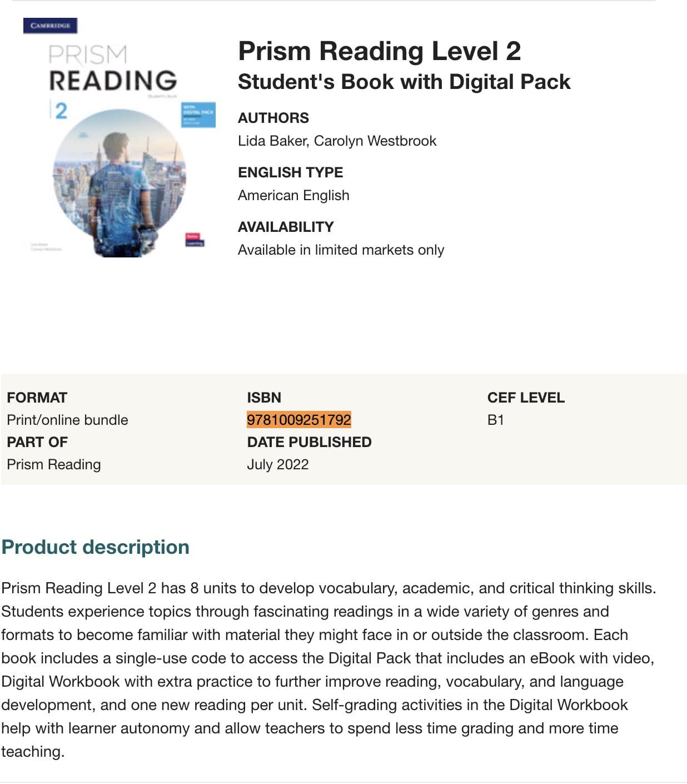Click author names Lida Baker, Carolyn Westbrook
Viewport: 687px width, 784px height.
(337, 141)
